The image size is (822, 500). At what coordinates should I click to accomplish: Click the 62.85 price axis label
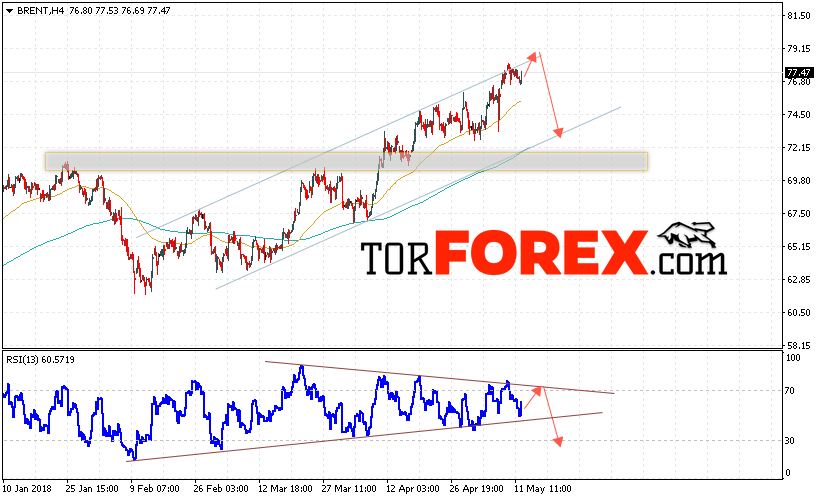798,279
